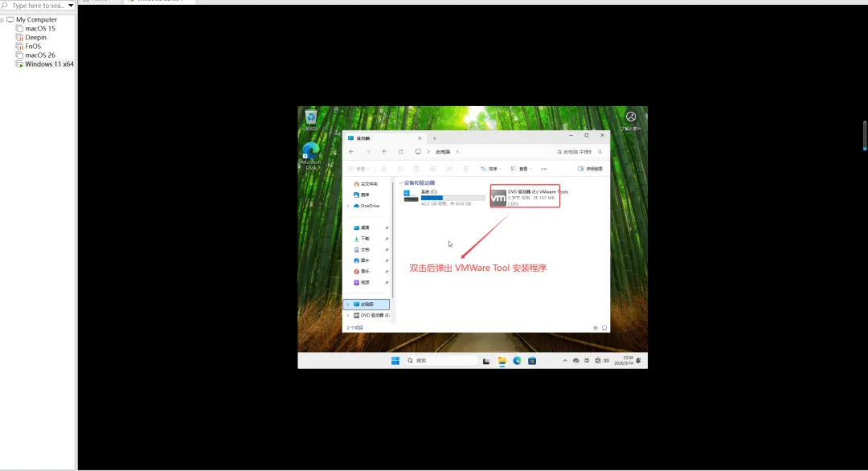This screenshot has height=471, width=868.
Task: Open the VMware Tools DVD drive (E:) icon
Action: tap(498, 197)
